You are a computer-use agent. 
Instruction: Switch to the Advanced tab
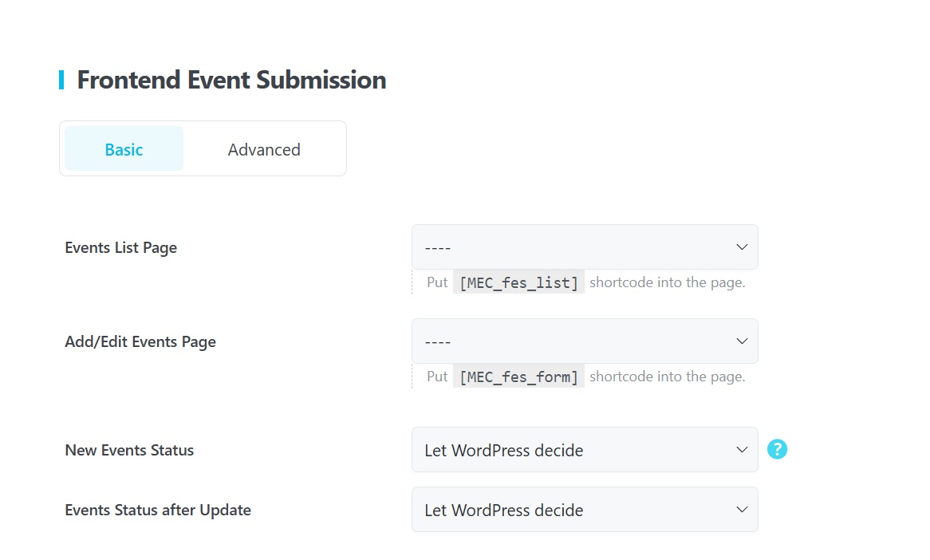click(264, 149)
